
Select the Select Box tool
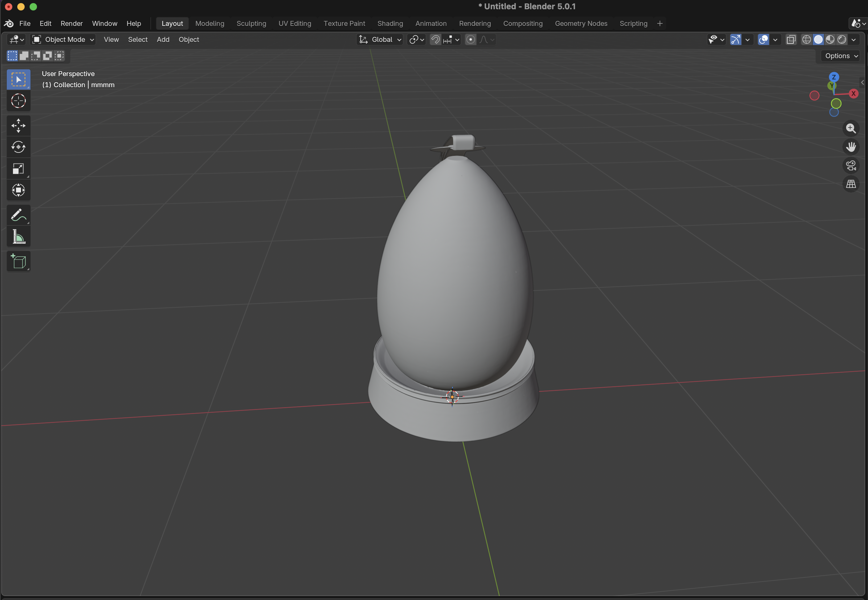point(18,79)
